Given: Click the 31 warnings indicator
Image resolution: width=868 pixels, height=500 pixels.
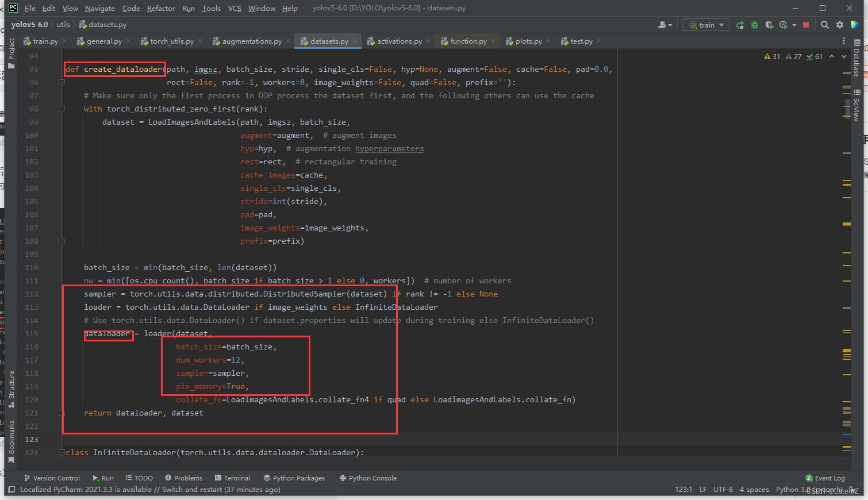Looking at the screenshot, I should pyautogui.click(x=772, y=56).
